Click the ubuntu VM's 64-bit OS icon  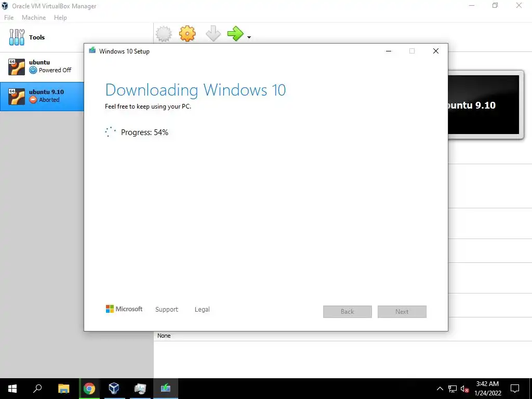point(17,66)
